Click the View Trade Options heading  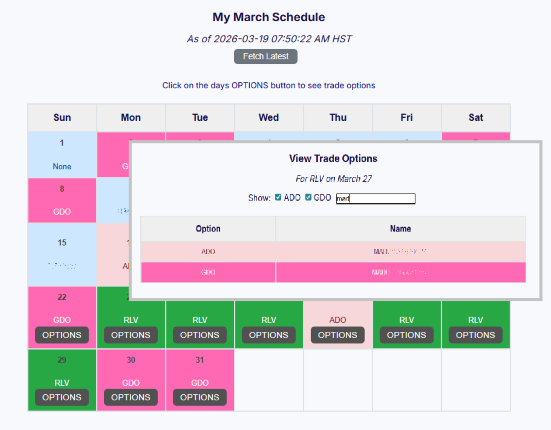pyautogui.click(x=333, y=158)
